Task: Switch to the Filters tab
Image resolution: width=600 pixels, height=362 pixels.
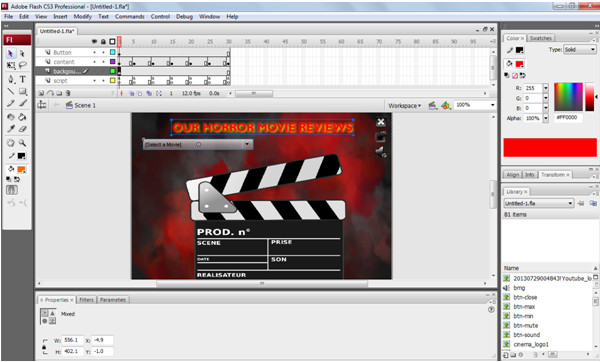Action: [x=86, y=300]
